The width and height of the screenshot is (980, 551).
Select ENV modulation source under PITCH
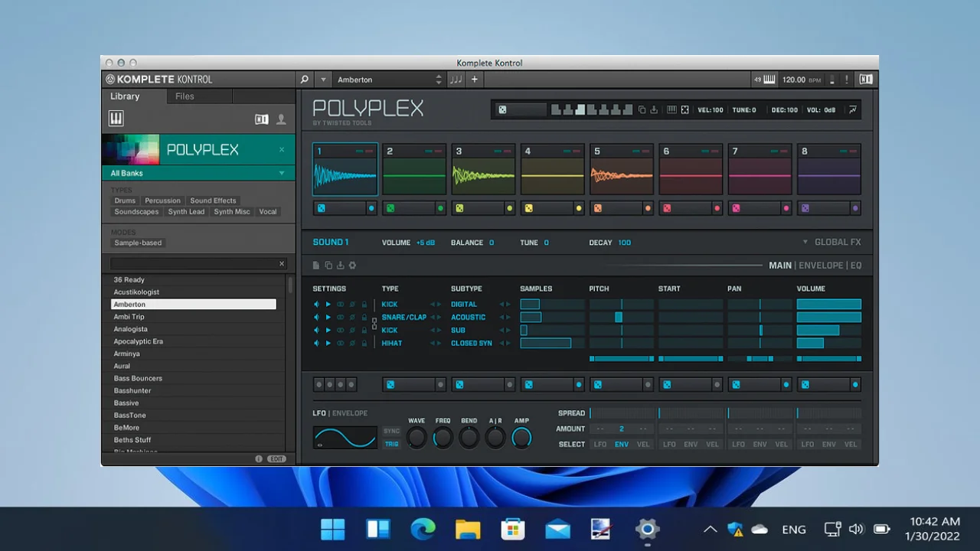(x=622, y=445)
